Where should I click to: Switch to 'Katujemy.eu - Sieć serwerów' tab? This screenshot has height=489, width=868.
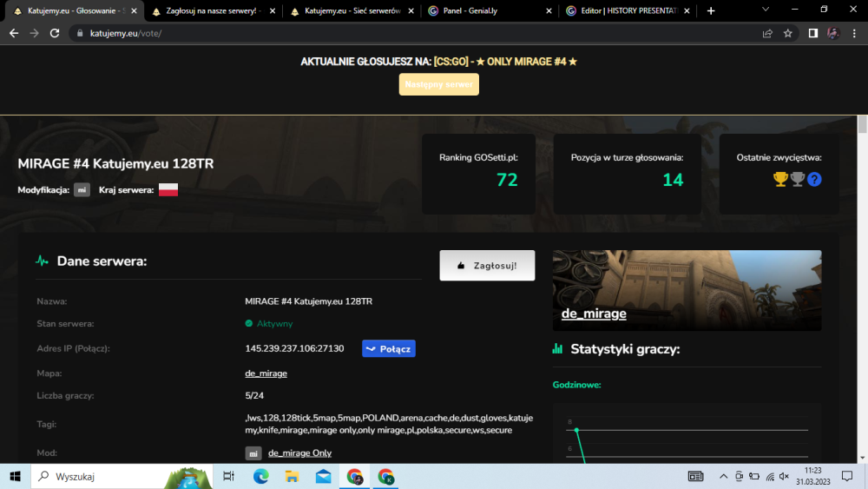pyautogui.click(x=352, y=11)
